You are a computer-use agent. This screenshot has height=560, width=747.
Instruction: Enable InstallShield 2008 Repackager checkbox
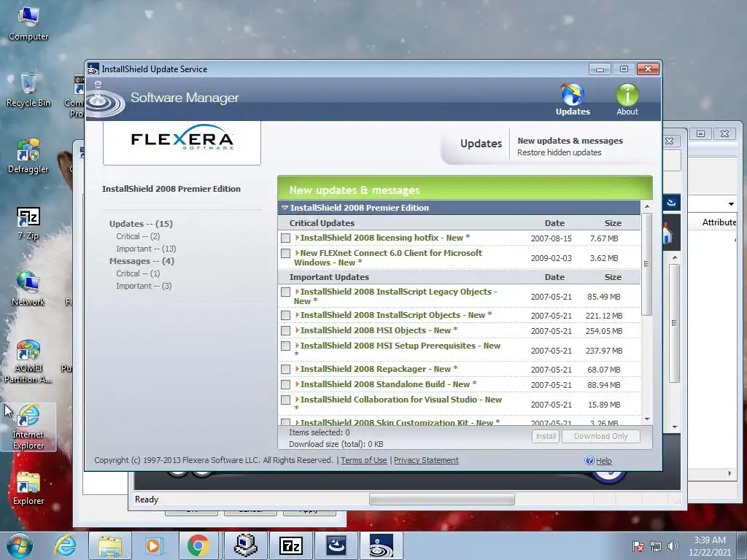285,369
